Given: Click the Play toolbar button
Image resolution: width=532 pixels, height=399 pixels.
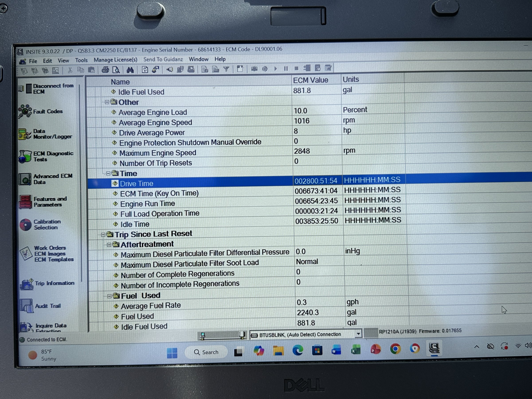Looking at the screenshot, I should tap(276, 69).
